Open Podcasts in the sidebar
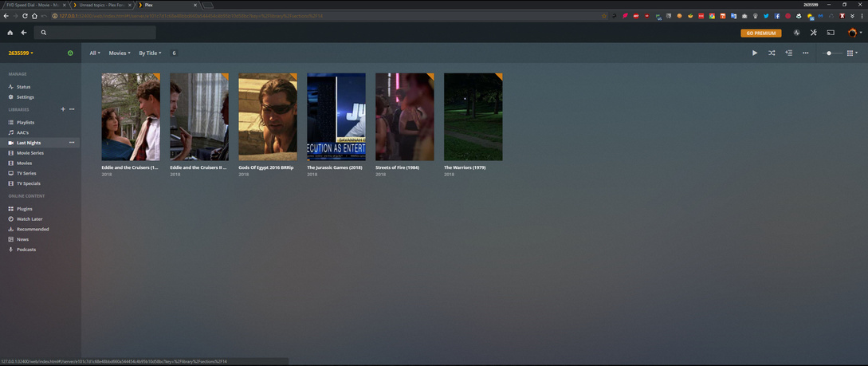This screenshot has height=366, width=868. 40,249
